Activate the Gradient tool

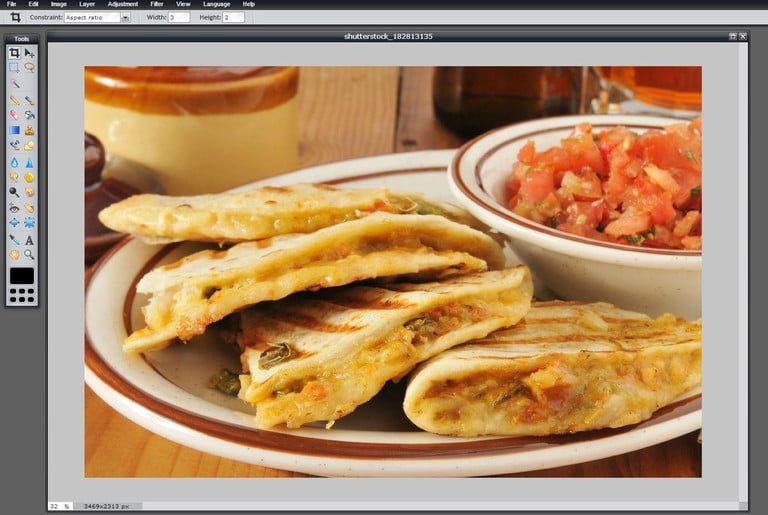click(x=14, y=130)
